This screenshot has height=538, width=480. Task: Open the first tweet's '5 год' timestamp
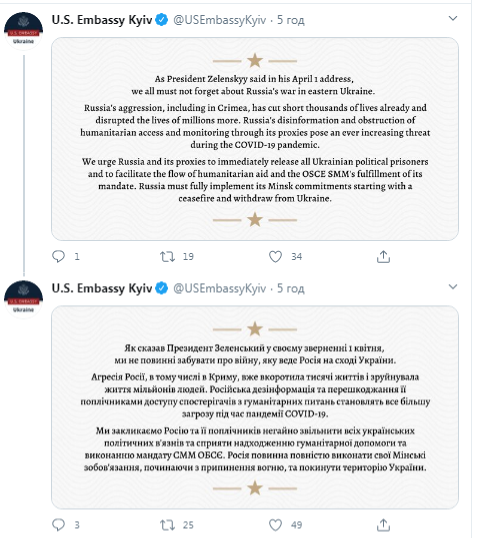pos(291,20)
